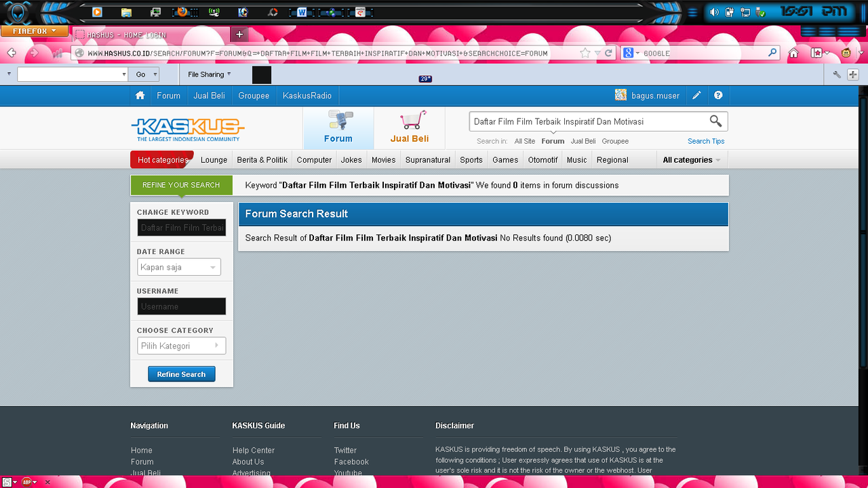The height and width of the screenshot is (488, 868).
Task: Switch to Microsoft Word taskbar icon
Action: pyautogui.click(x=302, y=12)
